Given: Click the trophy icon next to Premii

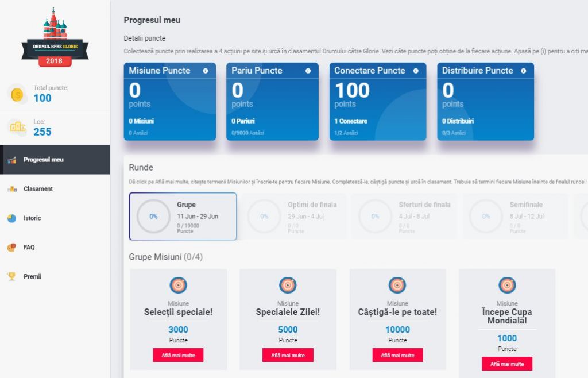Looking at the screenshot, I should (12, 277).
